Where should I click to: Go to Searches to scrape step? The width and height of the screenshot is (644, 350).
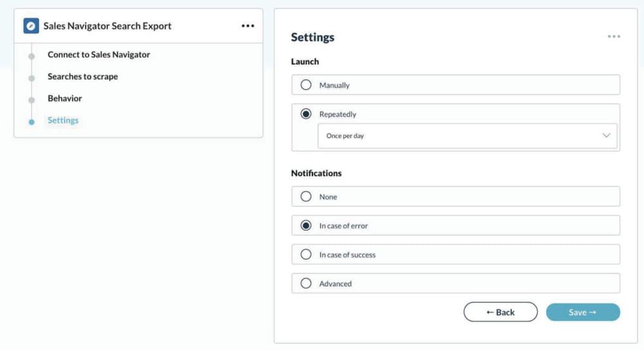point(82,77)
